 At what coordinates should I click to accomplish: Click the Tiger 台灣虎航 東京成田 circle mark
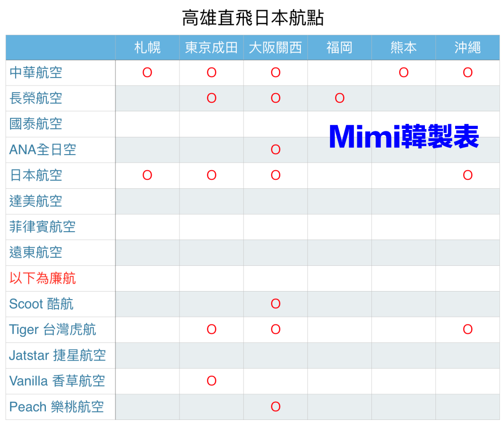point(212,329)
